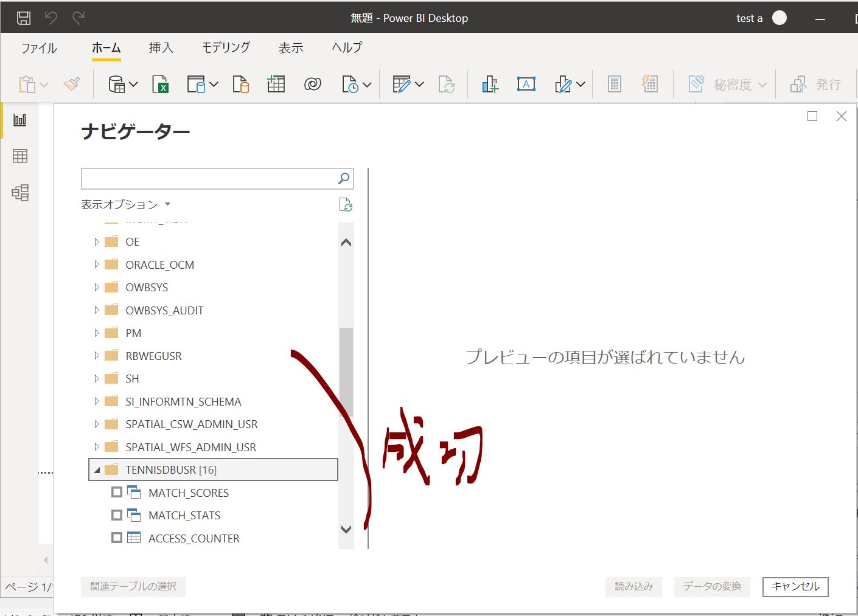Switch to the Report view sidebar icon
858x616 pixels.
tap(20, 120)
